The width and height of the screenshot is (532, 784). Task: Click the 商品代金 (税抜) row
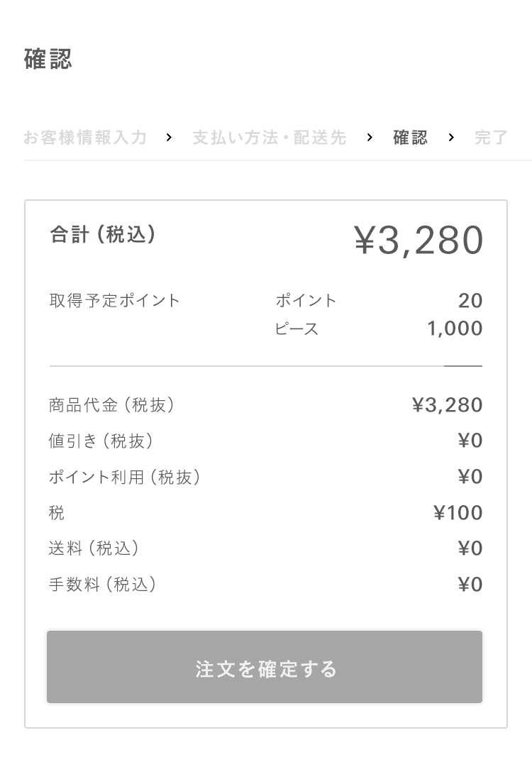click(x=265, y=405)
